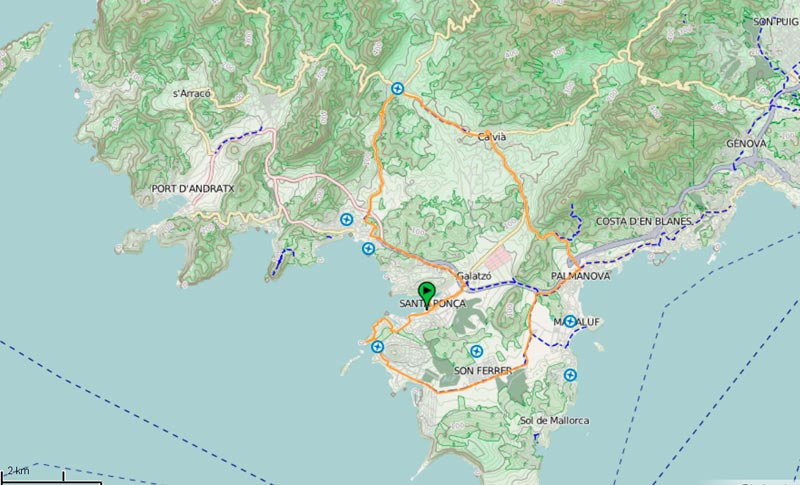Select the waypoint marker just above Son Ferrer
Viewport: 800px width, 485px height.
(x=476, y=351)
